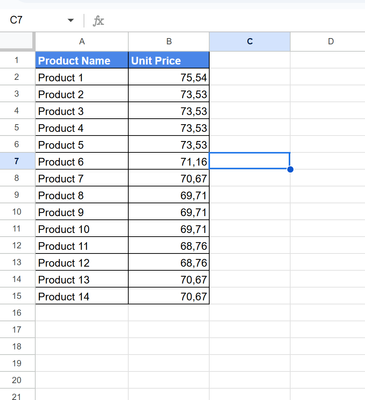Select row 16 header
Screen dimensions: 365x400
pos(17,313)
